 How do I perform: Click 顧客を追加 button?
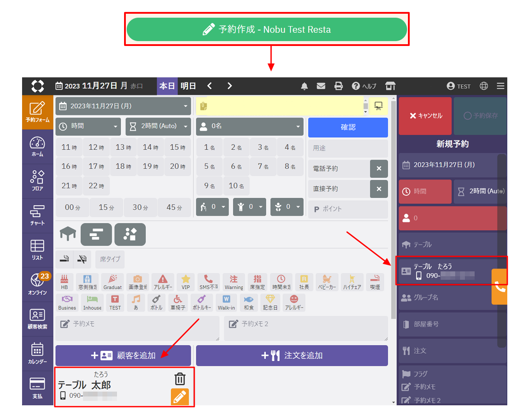pyautogui.click(x=123, y=355)
